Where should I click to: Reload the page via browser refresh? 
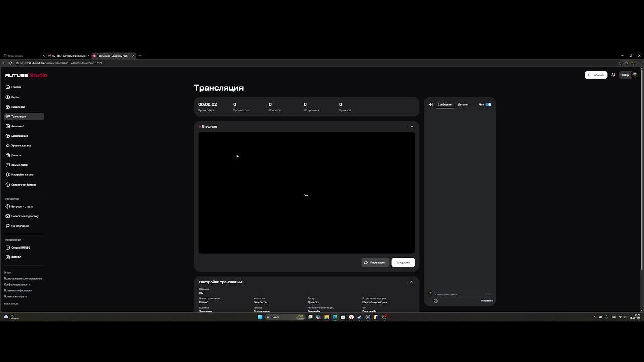(11, 63)
